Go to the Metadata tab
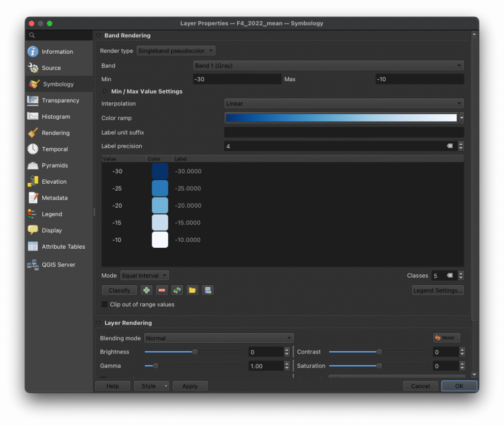This screenshot has width=504, height=426. click(55, 198)
